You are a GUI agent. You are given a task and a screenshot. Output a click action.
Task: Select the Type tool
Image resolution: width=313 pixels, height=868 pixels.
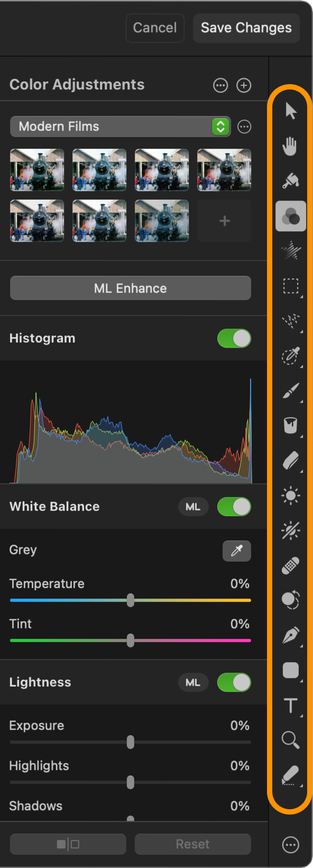click(291, 706)
